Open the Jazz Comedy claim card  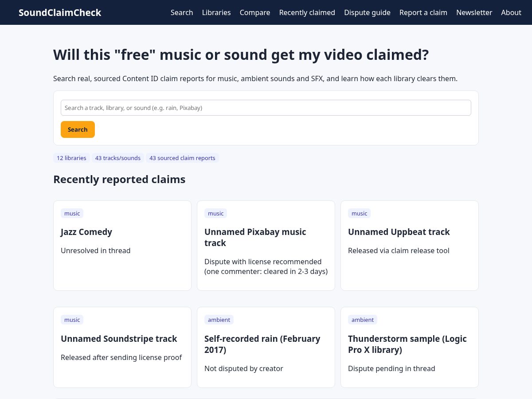coord(122,246)
